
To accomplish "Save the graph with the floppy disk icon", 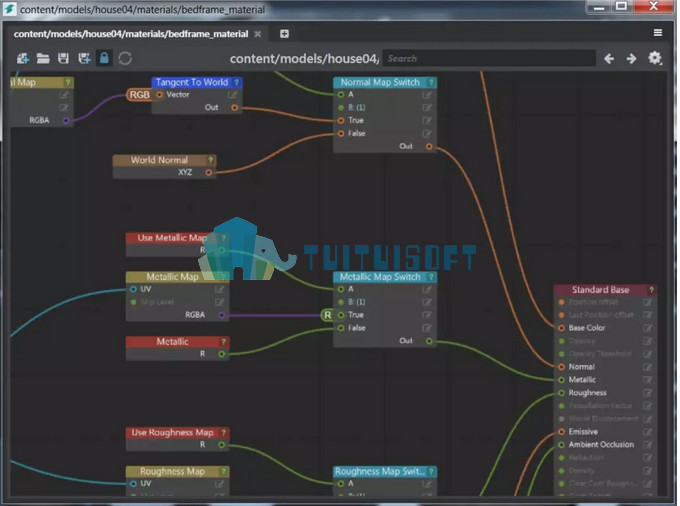I will [x=63, y=58].
